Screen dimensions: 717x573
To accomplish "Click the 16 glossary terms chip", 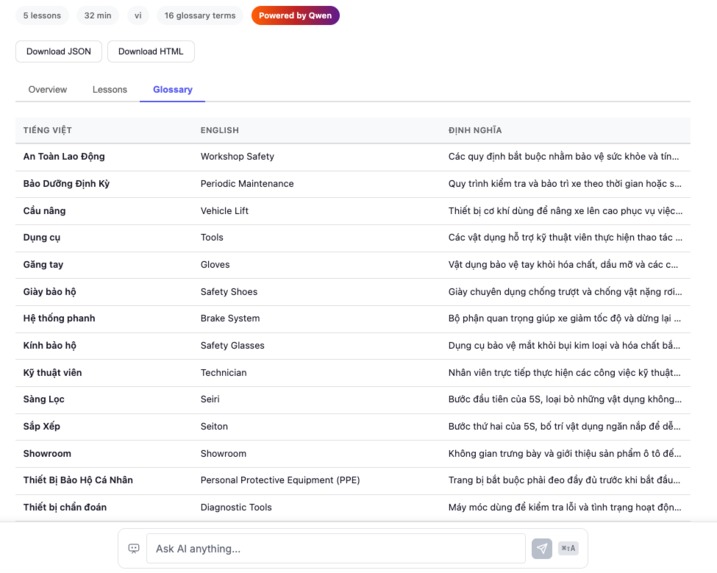I will [x=200, y=15].
